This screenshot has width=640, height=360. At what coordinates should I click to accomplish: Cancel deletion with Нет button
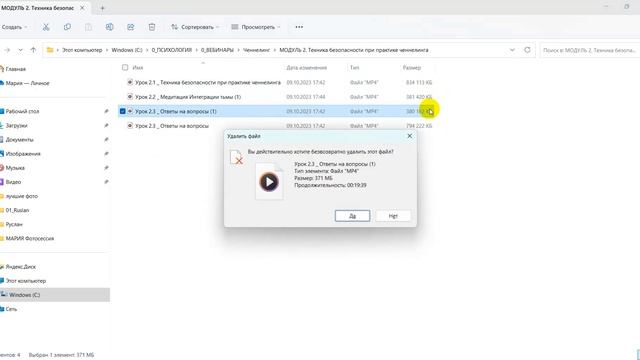[393, 216]
